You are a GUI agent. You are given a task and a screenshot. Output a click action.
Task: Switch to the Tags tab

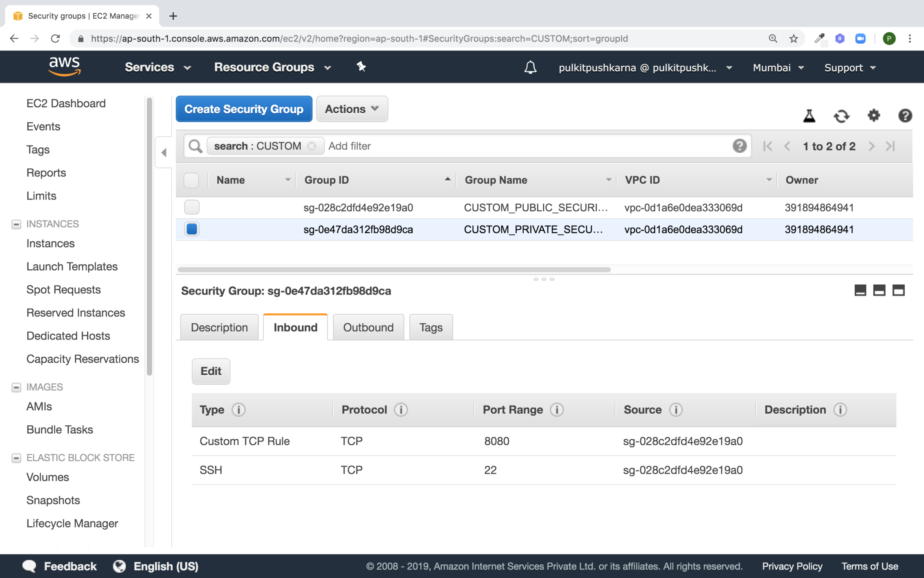pyautogui.click(x=431, y=328)
